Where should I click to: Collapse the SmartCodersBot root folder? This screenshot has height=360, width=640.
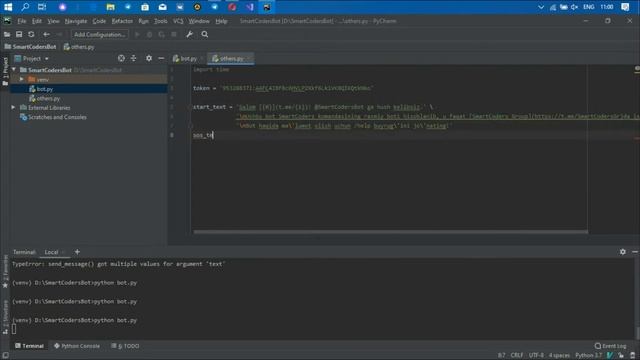pyautogui.click(x=14, y=70)
